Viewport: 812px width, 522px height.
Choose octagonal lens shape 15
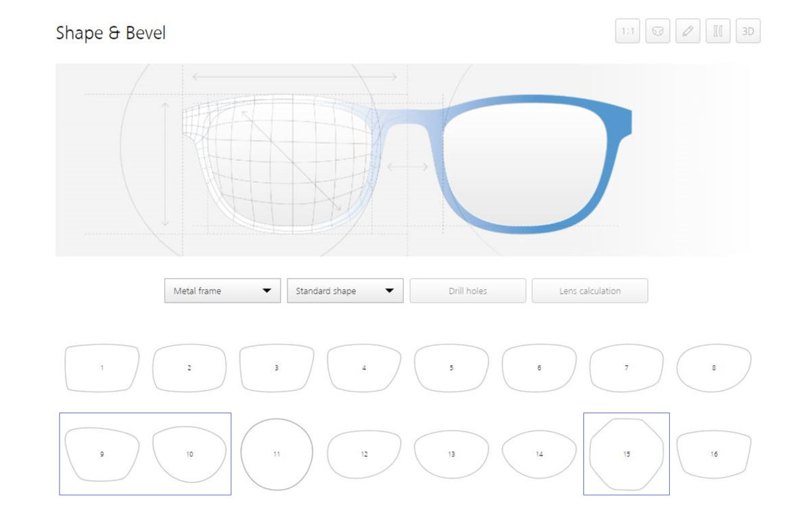[627, 454]
